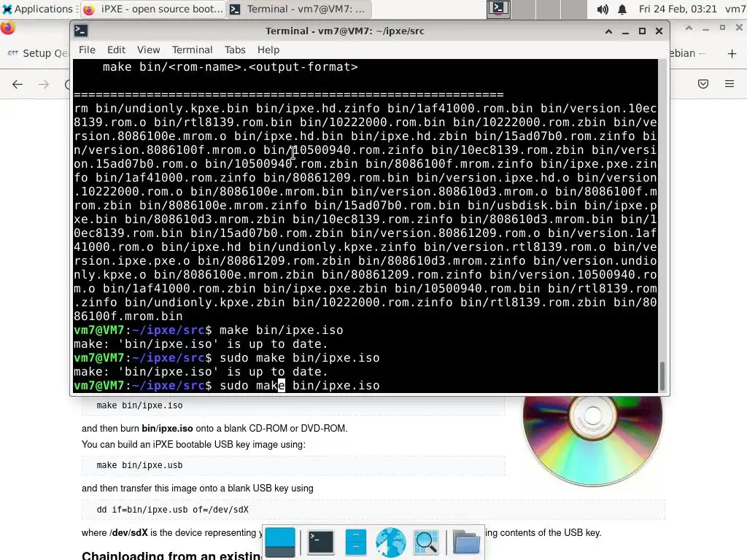Maximize the Terminal window
Screen dimensions: 747x560
tap(642, 31)
